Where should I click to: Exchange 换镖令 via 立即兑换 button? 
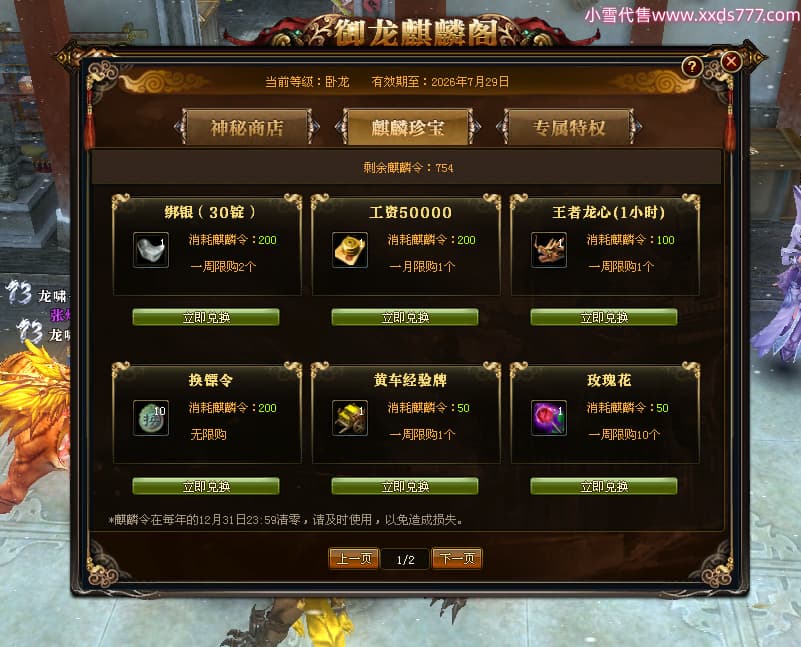click(206, 486)
